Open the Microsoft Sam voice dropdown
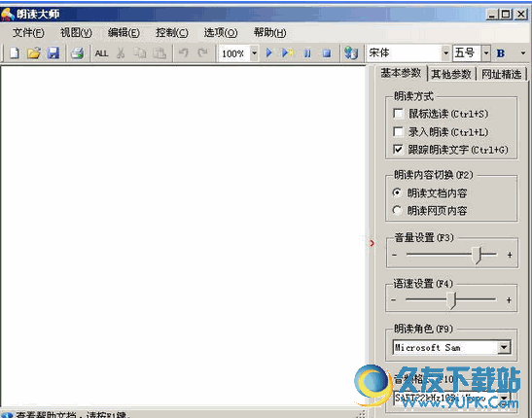The width and height of the screenshot is (532, 418). coord(504,347)
